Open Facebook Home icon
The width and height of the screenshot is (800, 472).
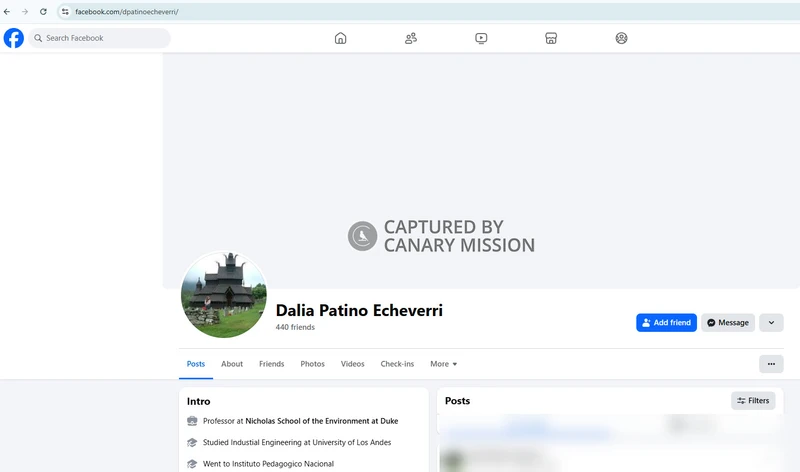[x=340, y=38]
